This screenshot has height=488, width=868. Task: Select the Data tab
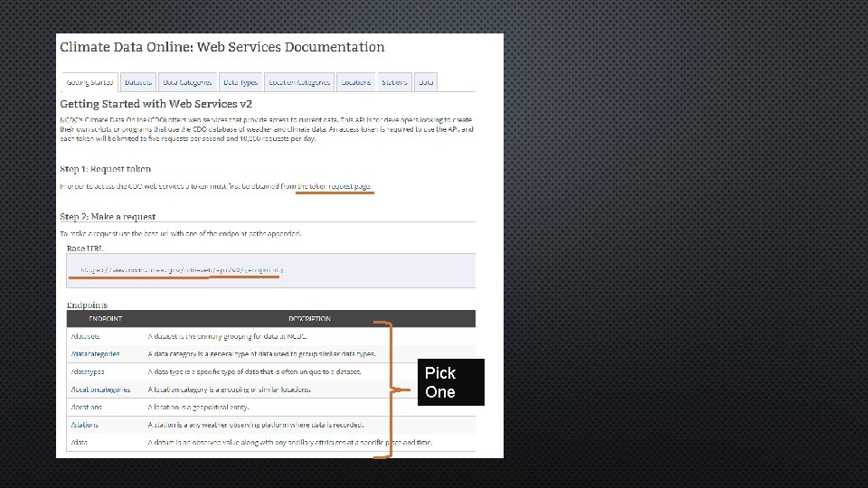click(426, 82)
